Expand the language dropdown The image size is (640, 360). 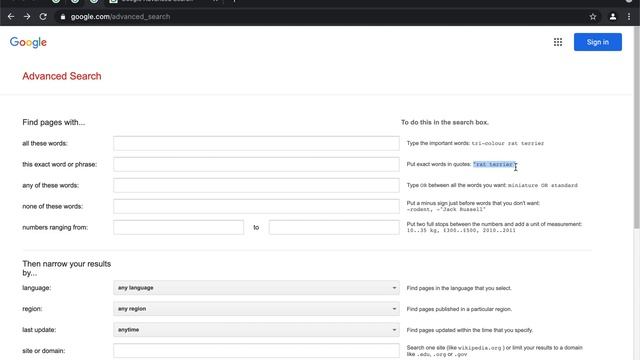tap(256, 288)
